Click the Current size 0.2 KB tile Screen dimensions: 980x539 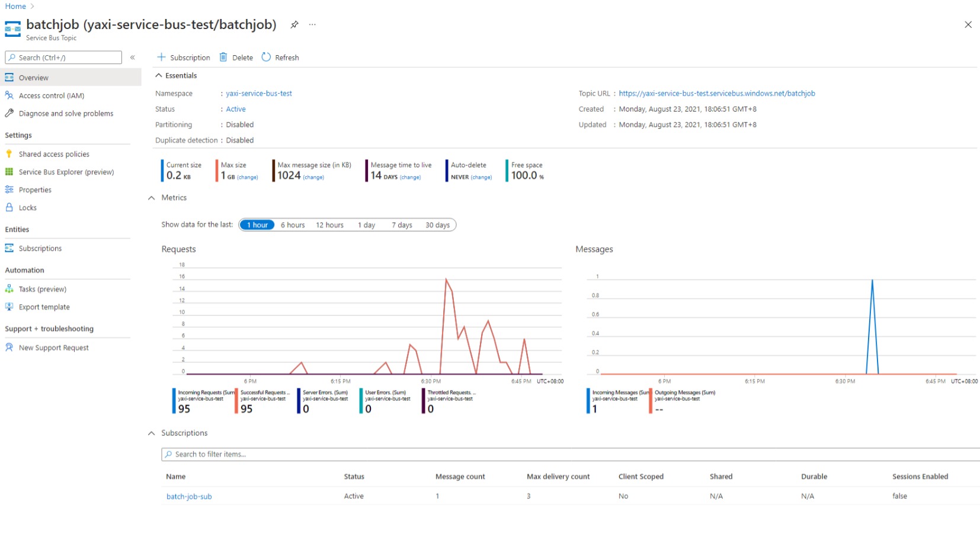[181, 171]
